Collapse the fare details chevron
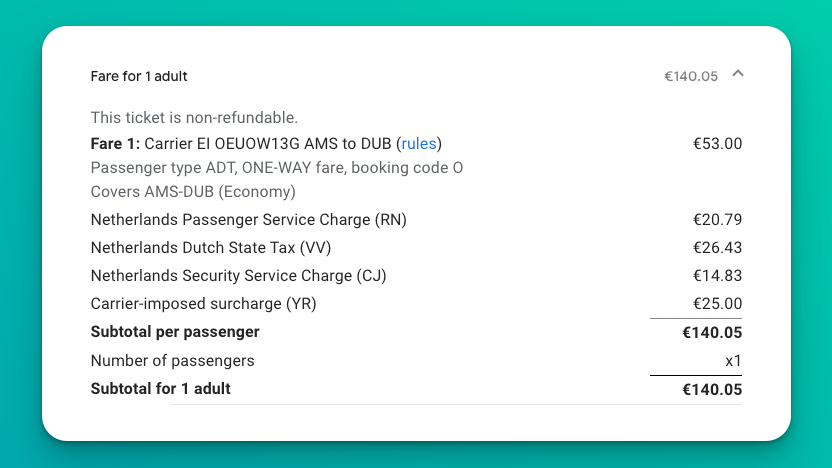 (738, 73)
